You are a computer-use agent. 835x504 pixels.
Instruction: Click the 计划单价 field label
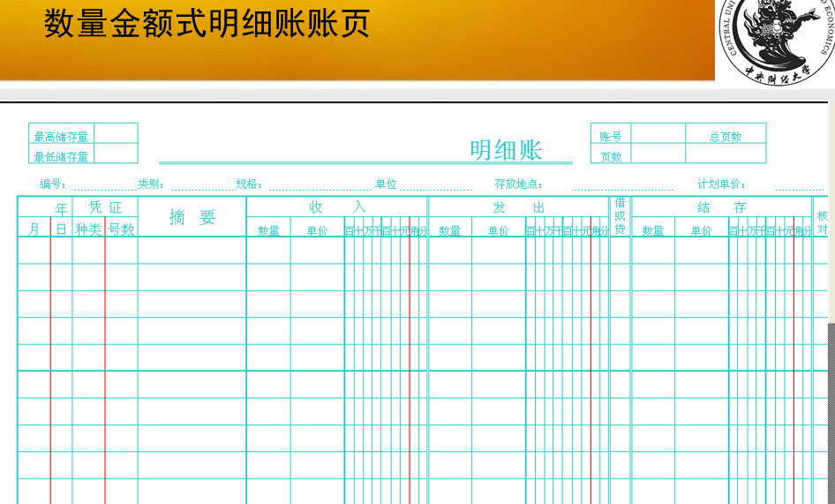721,184
